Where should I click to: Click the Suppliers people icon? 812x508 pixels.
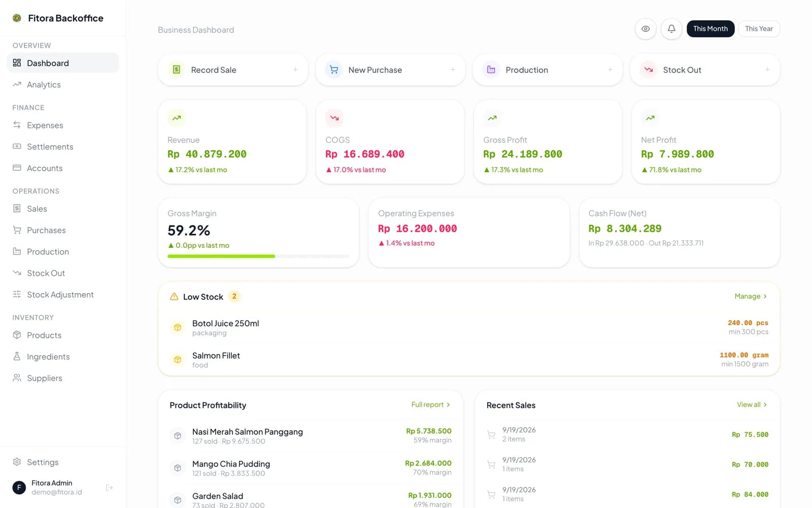pyautogui.click(x=17, y=377)
